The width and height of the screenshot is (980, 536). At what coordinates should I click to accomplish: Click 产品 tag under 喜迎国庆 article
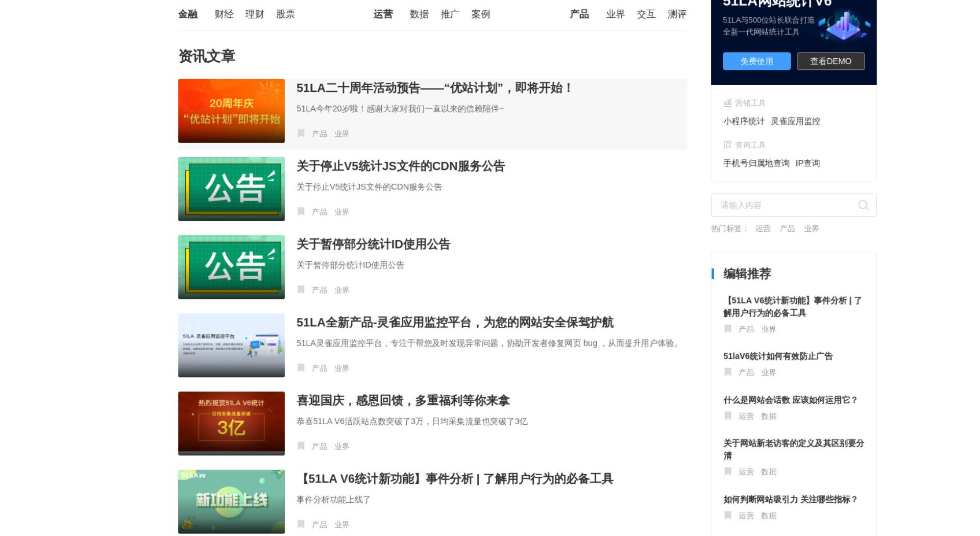point(320,446)
